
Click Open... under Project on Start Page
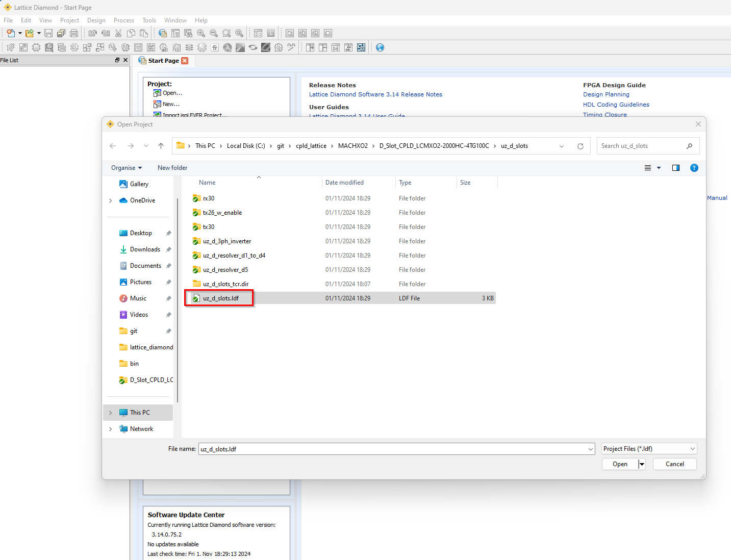tap(168, 93)
